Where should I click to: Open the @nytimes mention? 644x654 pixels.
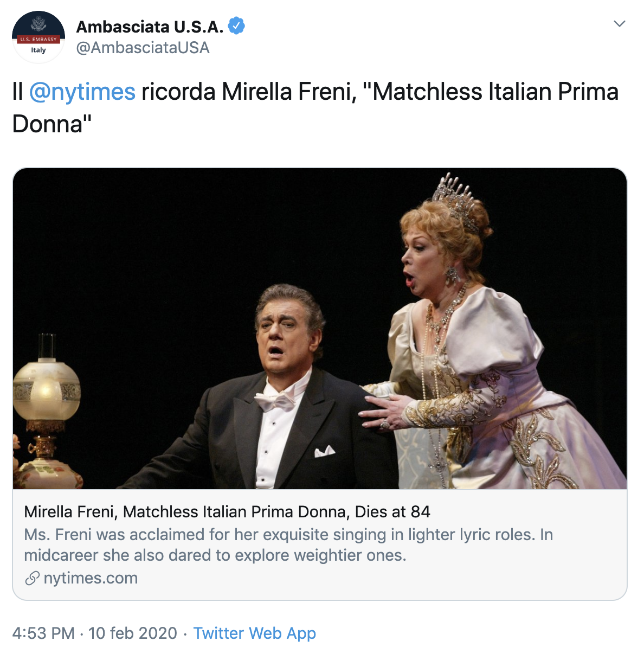[x=82, y=92]
